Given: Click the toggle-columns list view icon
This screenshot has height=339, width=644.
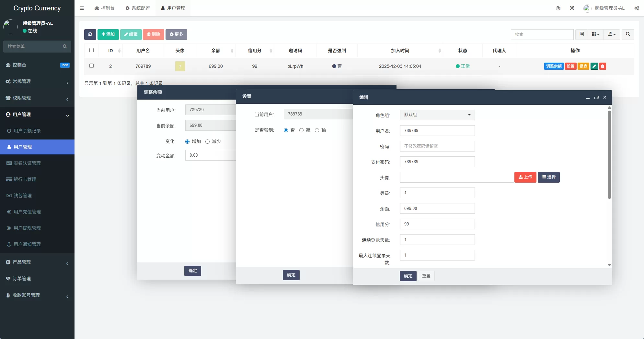Looking at the screenshot, I should (581, 34).
